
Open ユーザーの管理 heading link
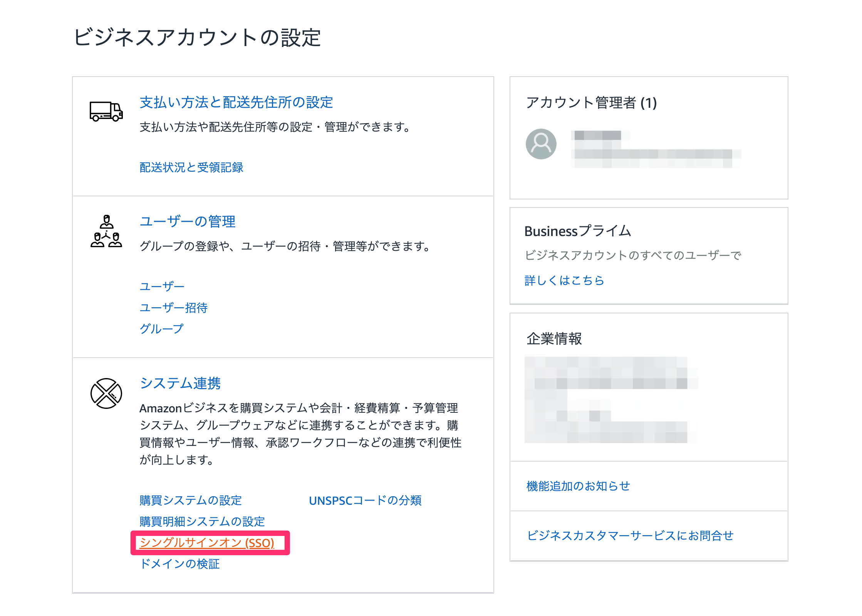[187, 222]
